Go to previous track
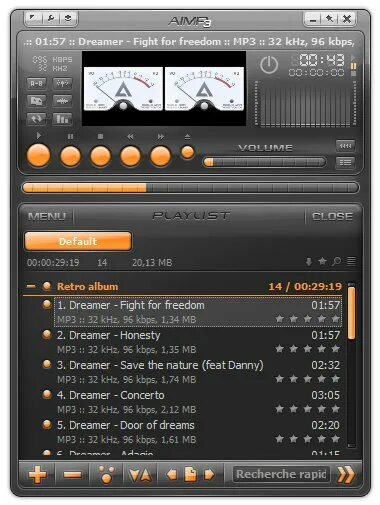Image resolution: width=380 pixels, height=505 pixels. pyautogui.click(x=130, y=156)
